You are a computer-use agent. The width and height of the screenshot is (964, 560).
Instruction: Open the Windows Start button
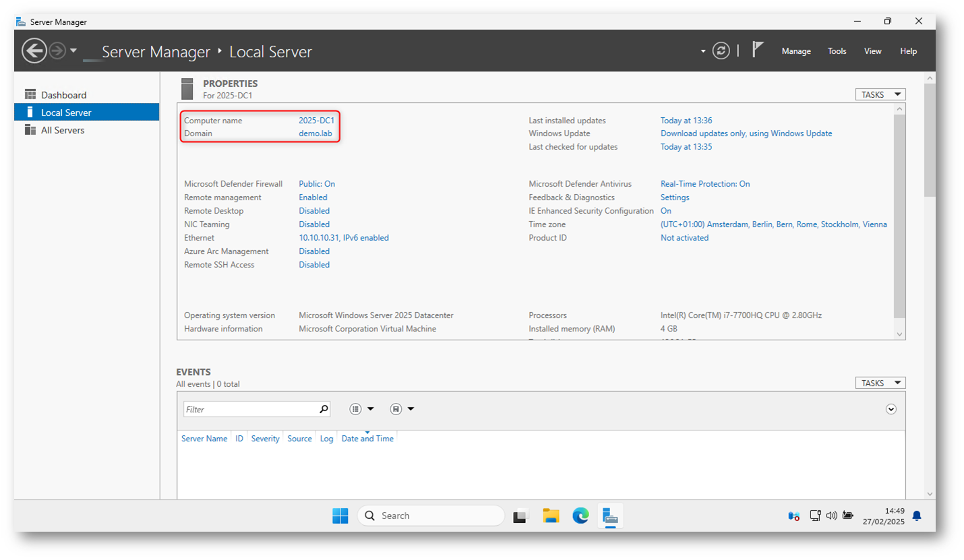coord(340,516)
